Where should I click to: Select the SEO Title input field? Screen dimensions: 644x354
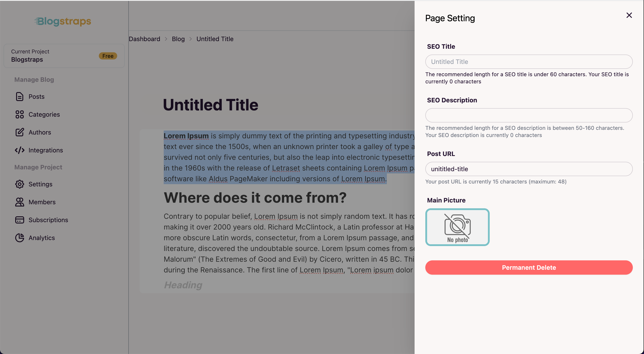[529, 61]
